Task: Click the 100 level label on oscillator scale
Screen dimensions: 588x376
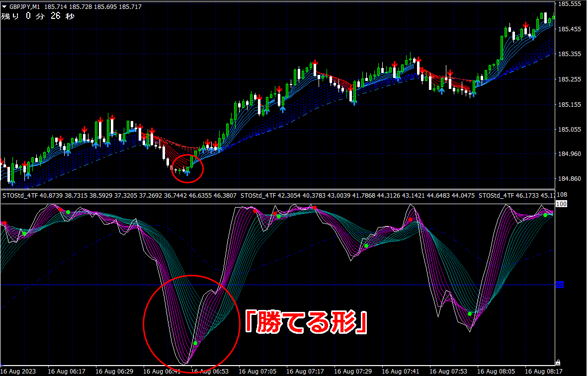Action: [x=561, y=204]
